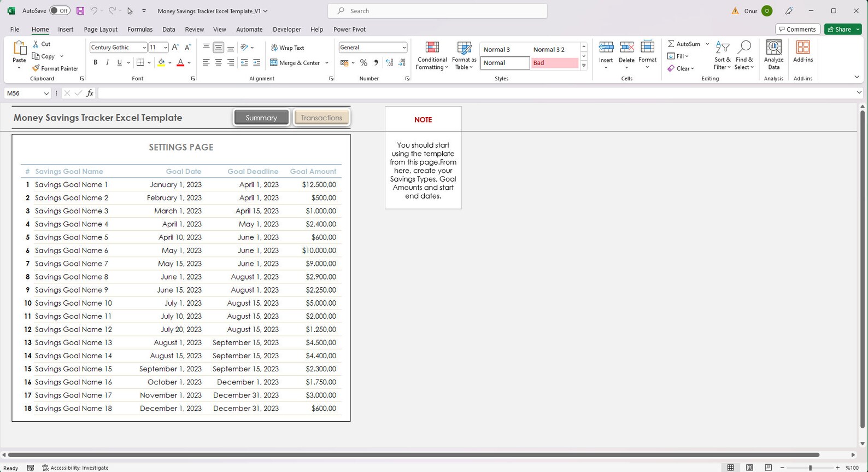
Task: Click the Share button
Action: 839,30
